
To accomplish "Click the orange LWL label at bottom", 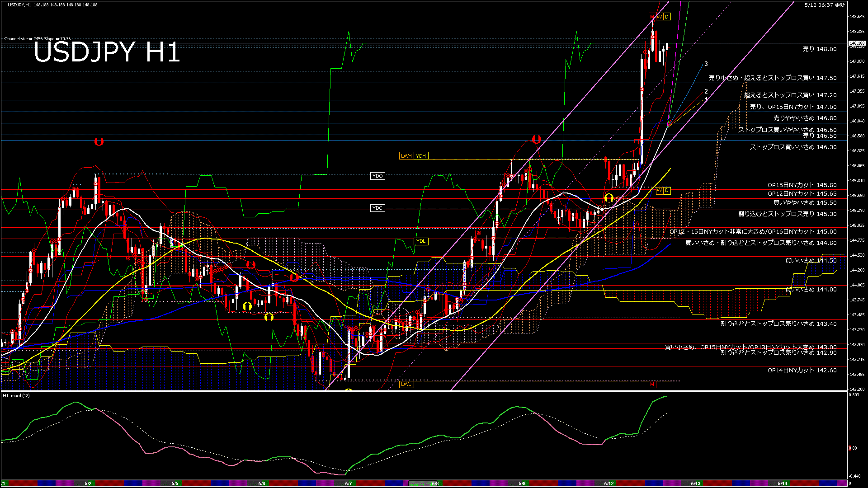I will pos(406,385).
